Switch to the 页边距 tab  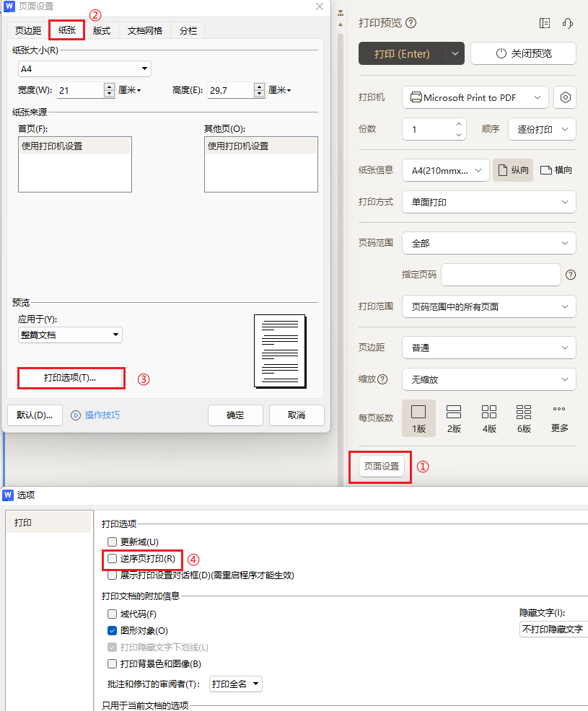[28, 30]
